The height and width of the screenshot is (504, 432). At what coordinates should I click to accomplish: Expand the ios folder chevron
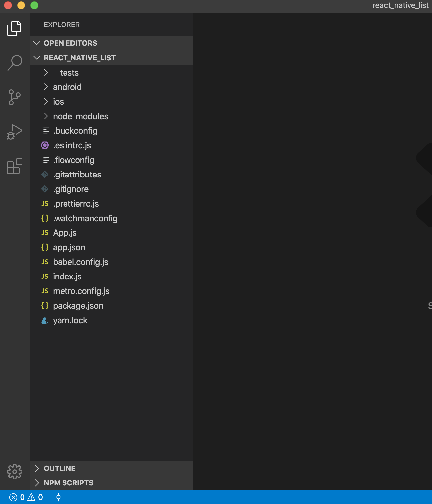tap(46, 101)
